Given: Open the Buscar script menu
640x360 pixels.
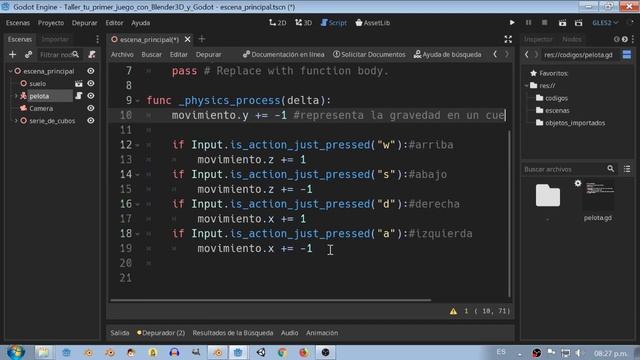Looking at the screenshot, I should click(x=151, y=54).
